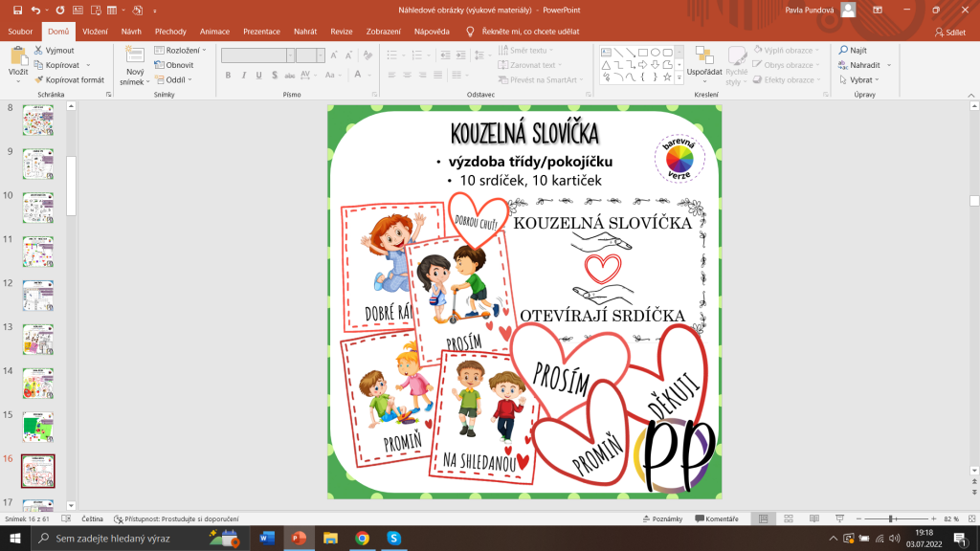Toggle the Komentáře comments pane
Image resolution: width=980 pixels, height=551 pixels.
point(716,518)
